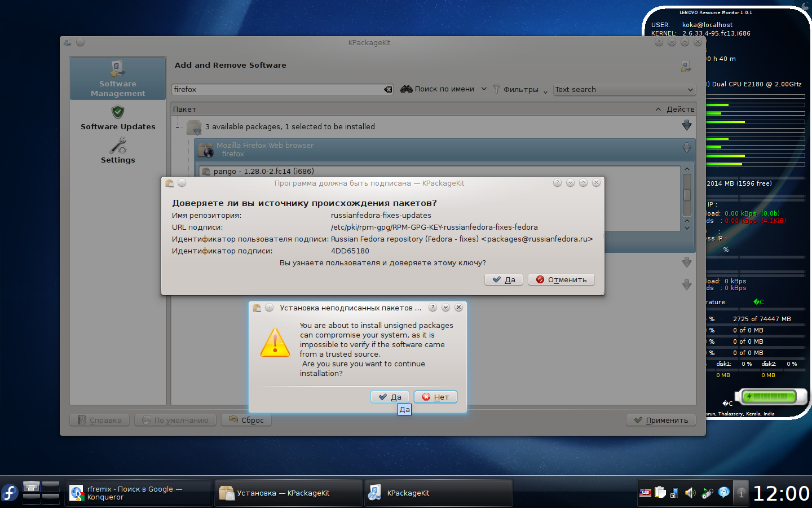812x508 pixels.
Task: Click the install arrow on the firefox row
Action: click(687, 148)
